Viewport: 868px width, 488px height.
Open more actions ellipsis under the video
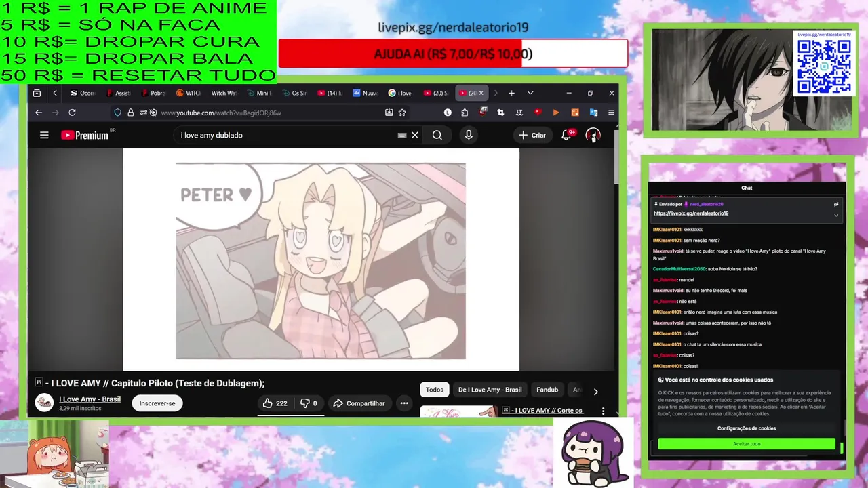point(404,403)
